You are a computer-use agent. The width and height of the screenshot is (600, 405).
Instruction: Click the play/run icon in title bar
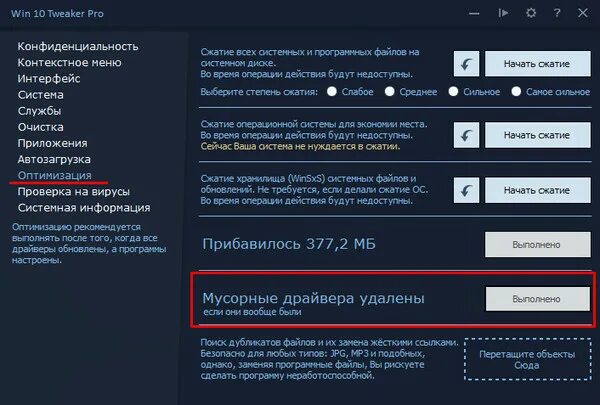[503, 13]
